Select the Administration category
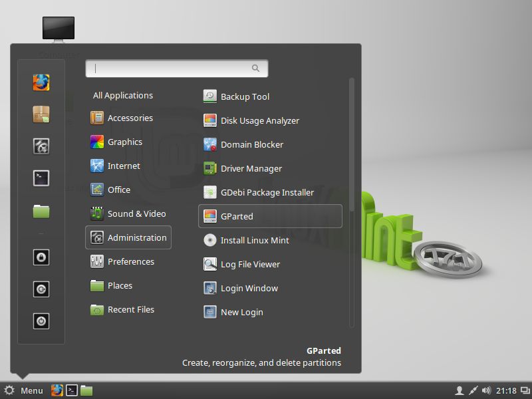Viewport: 532px width, 399px height. (128, 237)
